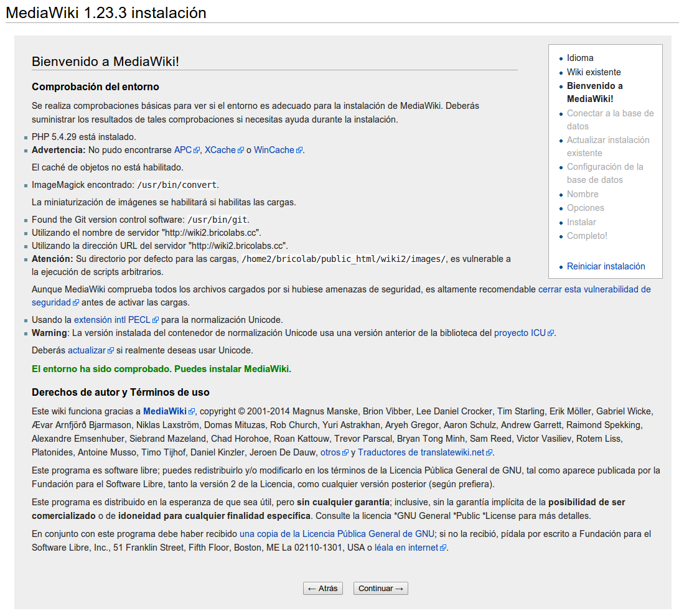679x616 pixels.
Task: Click external-link icon after 'proyecto ICU'
Action: coord(550,334)
